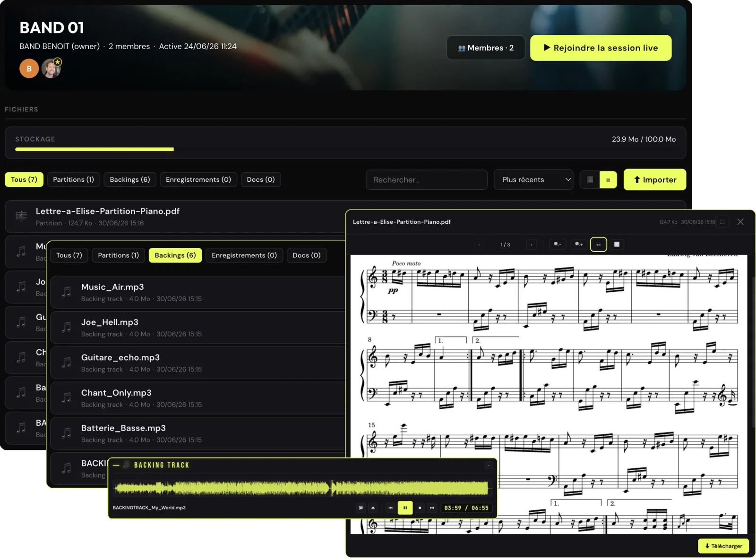Click the Music_Air.mp3 music note icon
The width and height of the screenshot is (756, 558).
coord(67,292)
